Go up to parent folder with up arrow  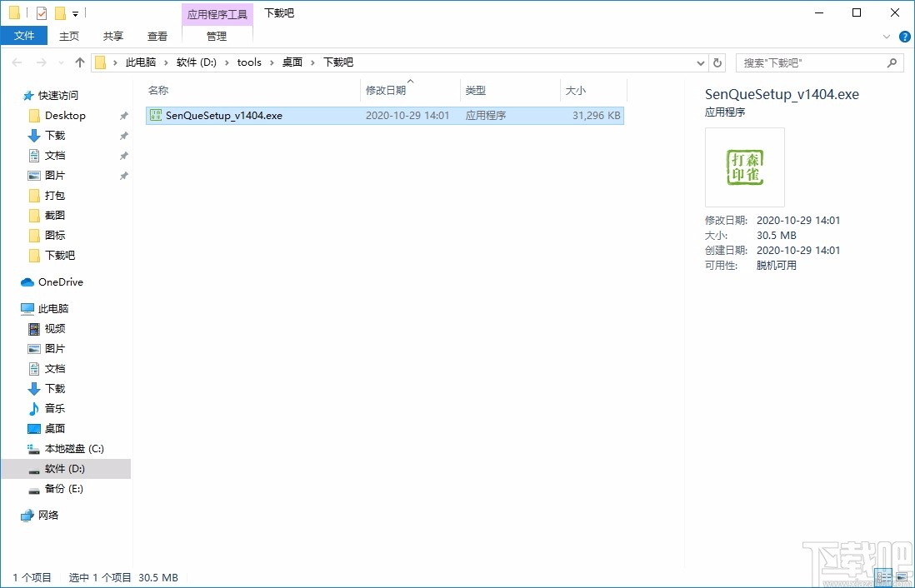coord(79,62)
